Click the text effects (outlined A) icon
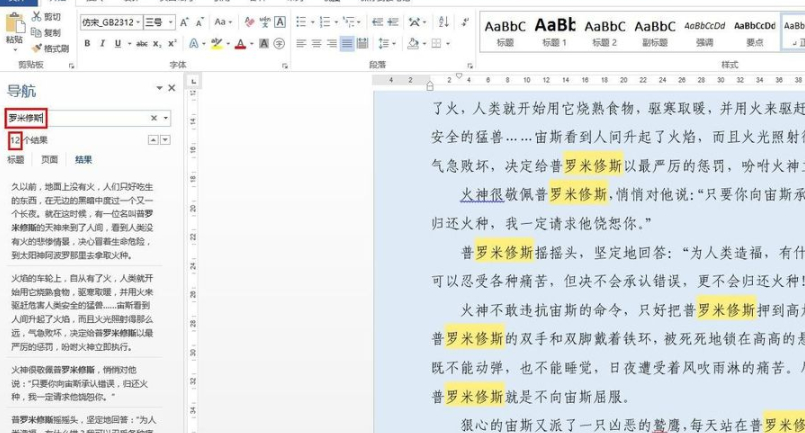805x433 pixels. (x=193, y=44)
